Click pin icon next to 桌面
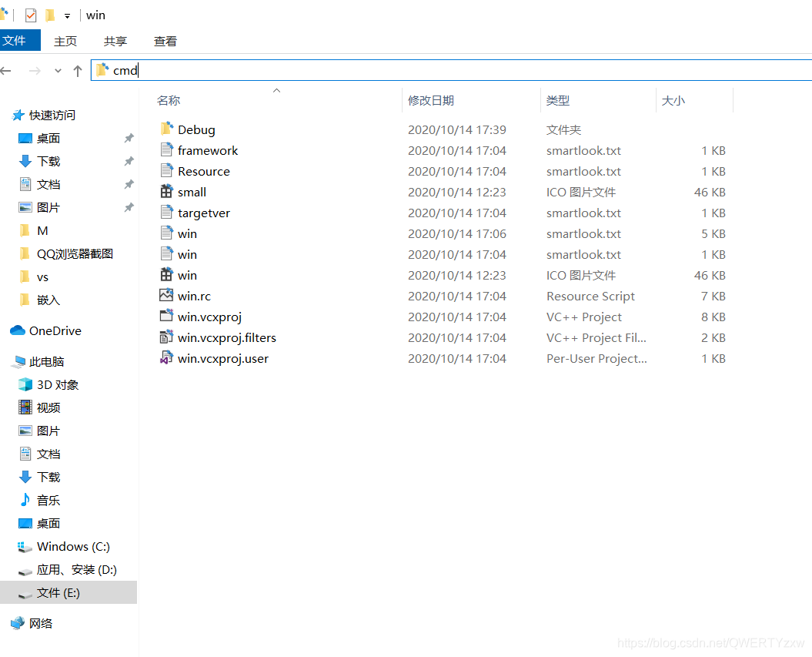 tap(129, 139)
